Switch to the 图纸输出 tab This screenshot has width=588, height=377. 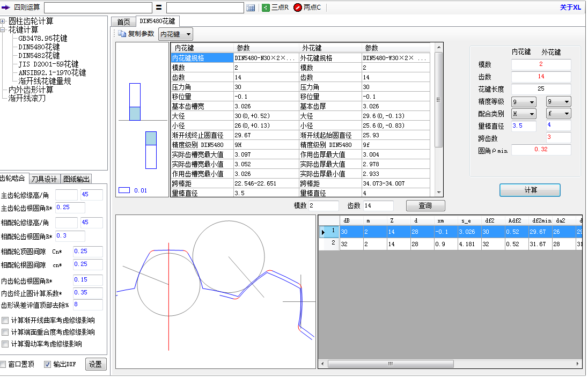76,179
